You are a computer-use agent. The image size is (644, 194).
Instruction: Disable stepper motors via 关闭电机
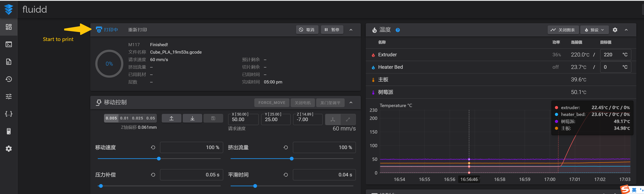[303, 102]
